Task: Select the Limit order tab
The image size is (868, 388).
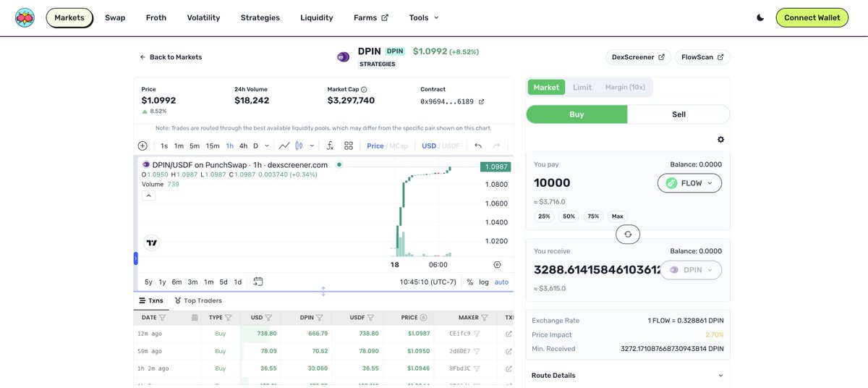Action: 582,87
